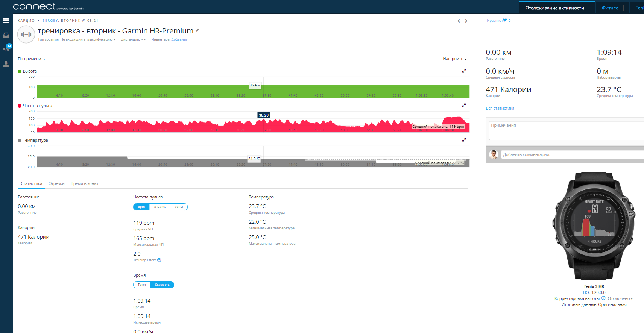Expand the Частота пульса chart fullscreen
The image size is (644, 333).
tap(464, 105)
